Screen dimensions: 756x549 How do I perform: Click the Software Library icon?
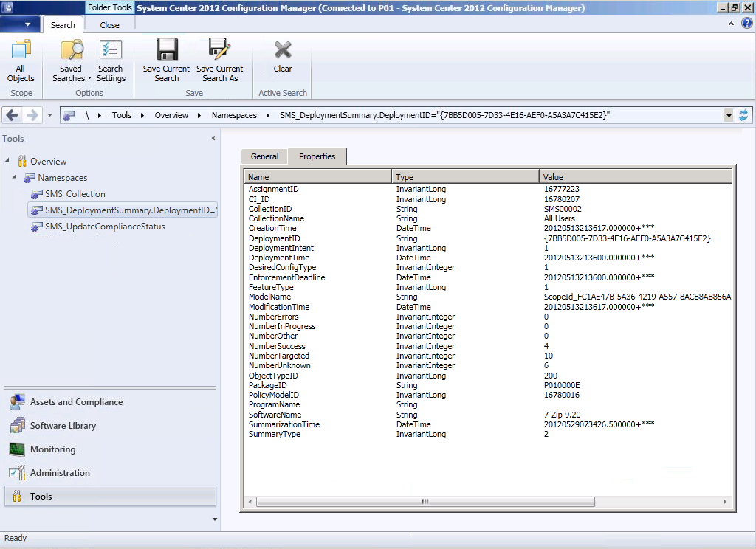[x=17, y=426]
